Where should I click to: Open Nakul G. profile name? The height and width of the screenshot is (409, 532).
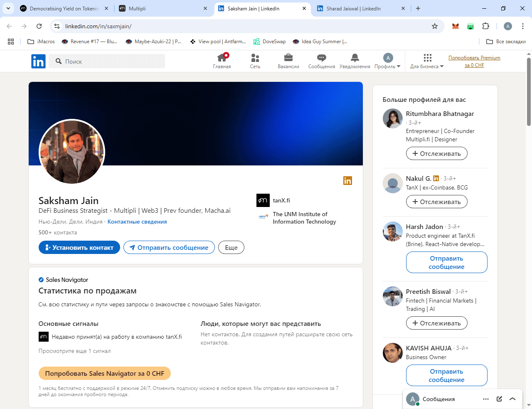tap(419, 178)
